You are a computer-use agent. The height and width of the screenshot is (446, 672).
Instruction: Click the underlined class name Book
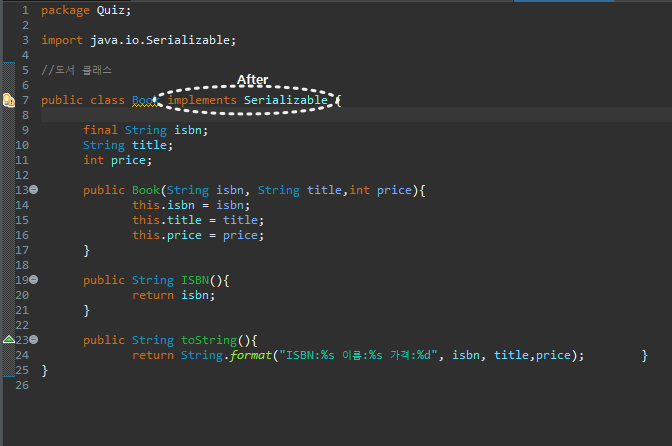pos(145,100)
